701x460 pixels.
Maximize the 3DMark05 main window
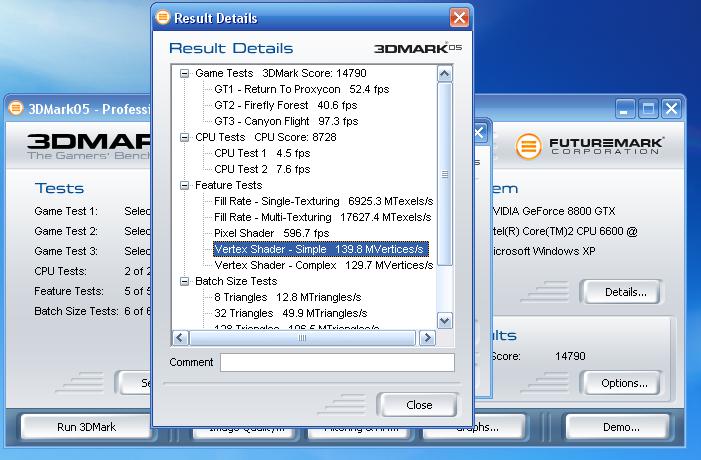648,109
